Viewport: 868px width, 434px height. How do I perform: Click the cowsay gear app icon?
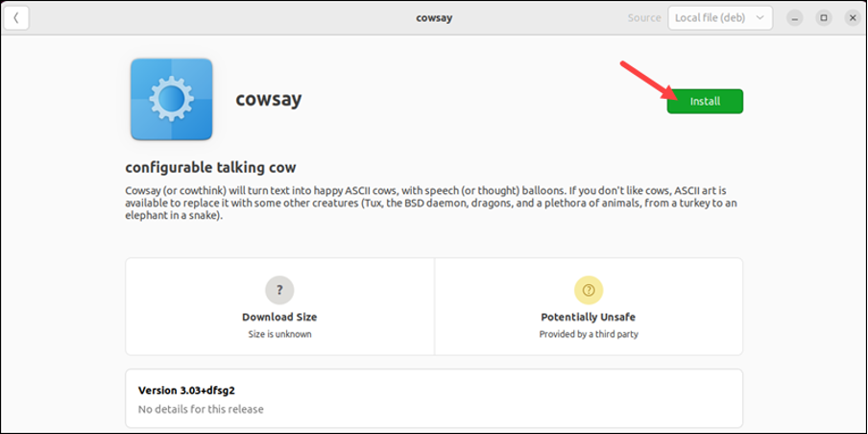click(171, 99)
